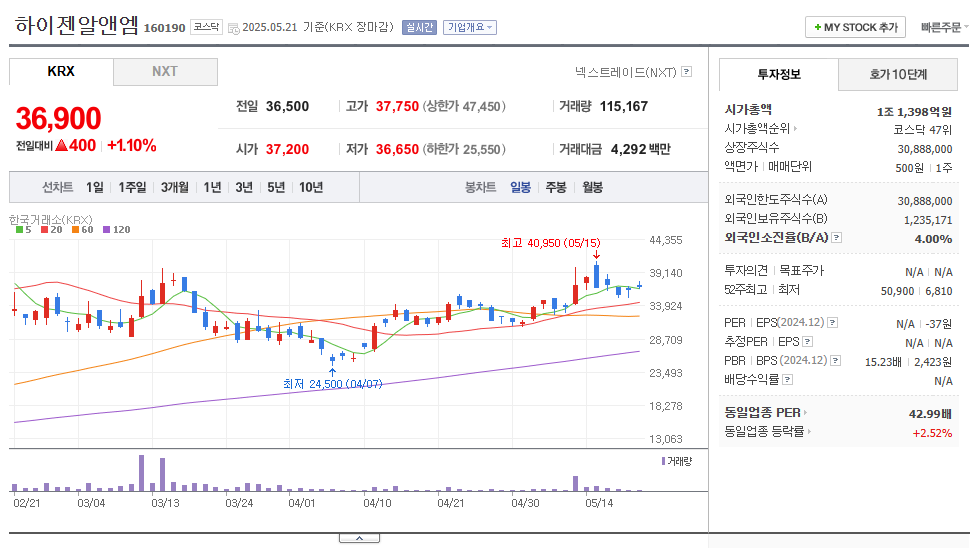Image resolution: width=975 pixels, height=548 pixels.
Task: Select the 1주일 line chart period
Action: 132,187
